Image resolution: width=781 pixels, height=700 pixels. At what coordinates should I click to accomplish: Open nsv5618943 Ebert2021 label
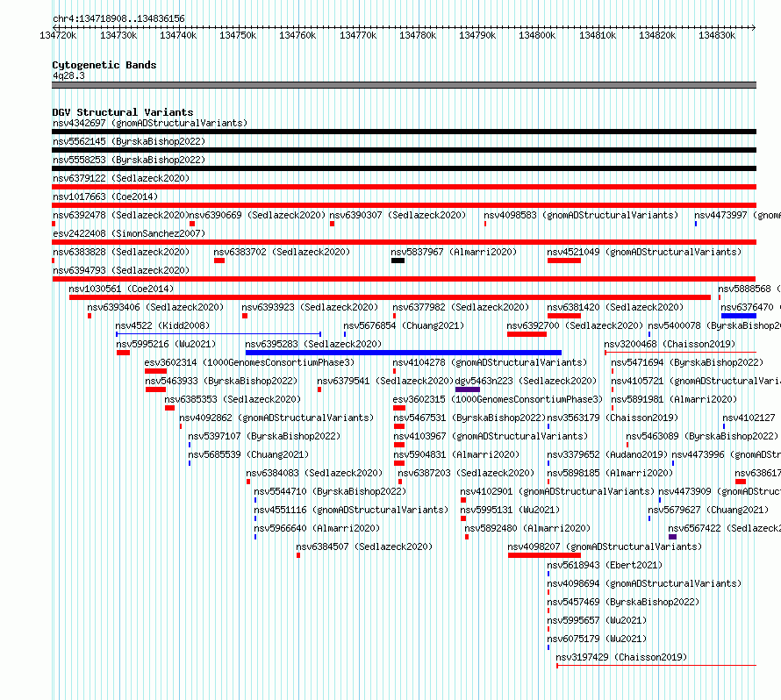[605, 565]
